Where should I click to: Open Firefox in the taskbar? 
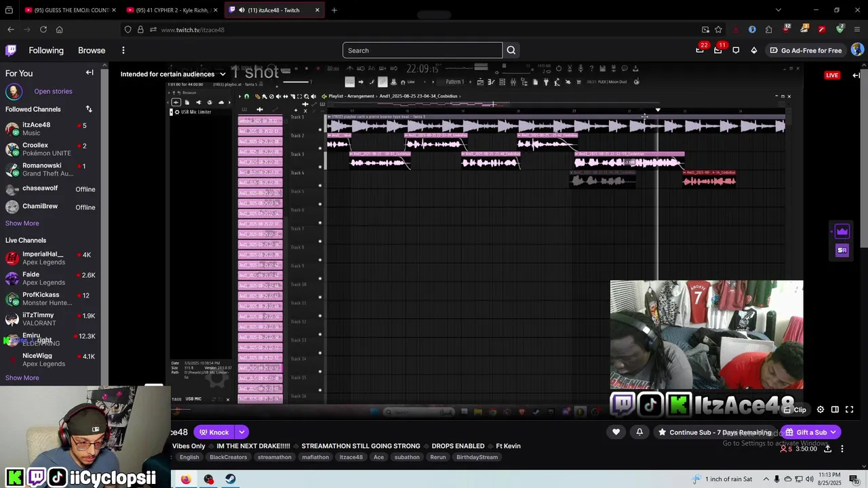(x=186, y=479)
